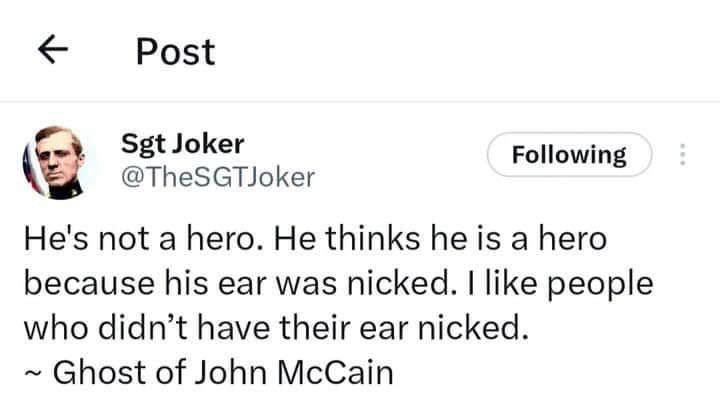Click the name "John McCain" in the post

294,372
